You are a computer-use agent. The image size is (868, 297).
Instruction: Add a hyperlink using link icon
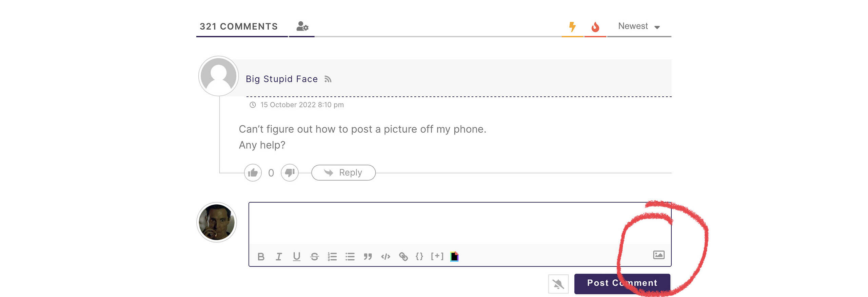click(x=403, y=257)
